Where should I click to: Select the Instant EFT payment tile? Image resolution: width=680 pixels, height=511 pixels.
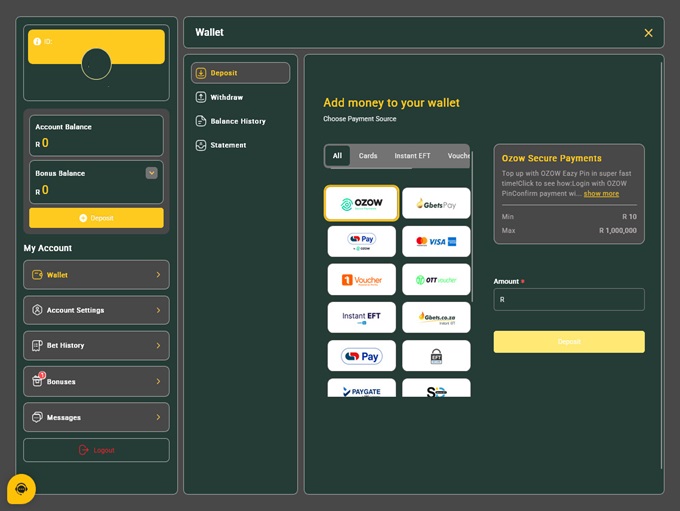click(x=361, y=317)
